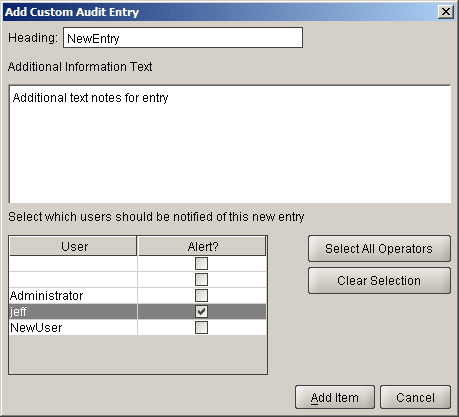Uncheck the Alert checkbox for jeff
This screenshot has width=459, height=417.
201,312
